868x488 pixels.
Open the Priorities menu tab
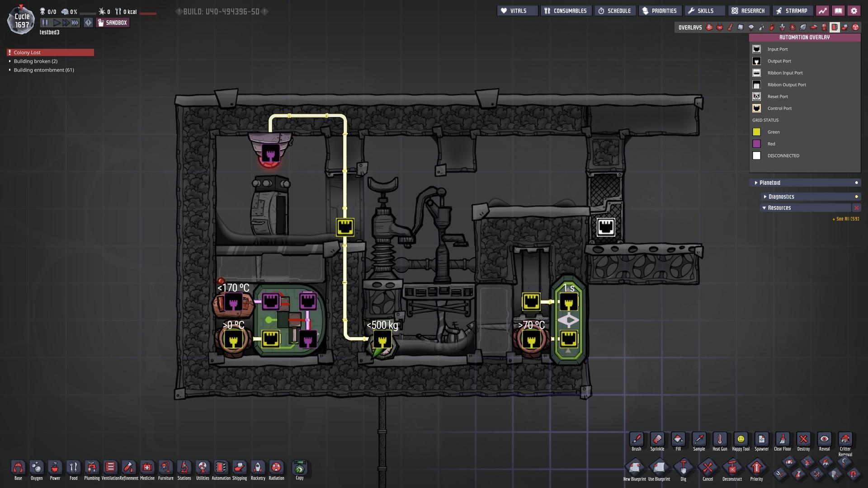pyautogui.click(x=660, y=11)
